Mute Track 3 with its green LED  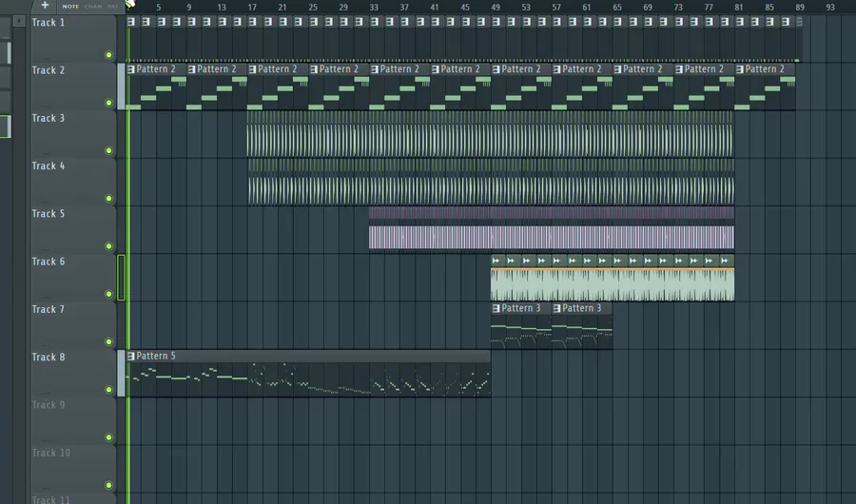tap(108, 150)
